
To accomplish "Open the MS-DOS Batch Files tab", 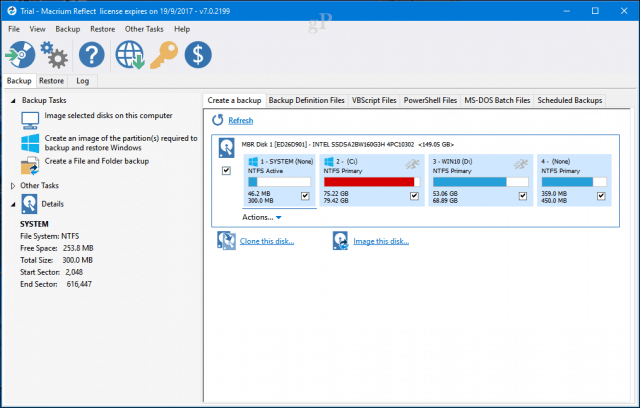I will pos(497,100).
